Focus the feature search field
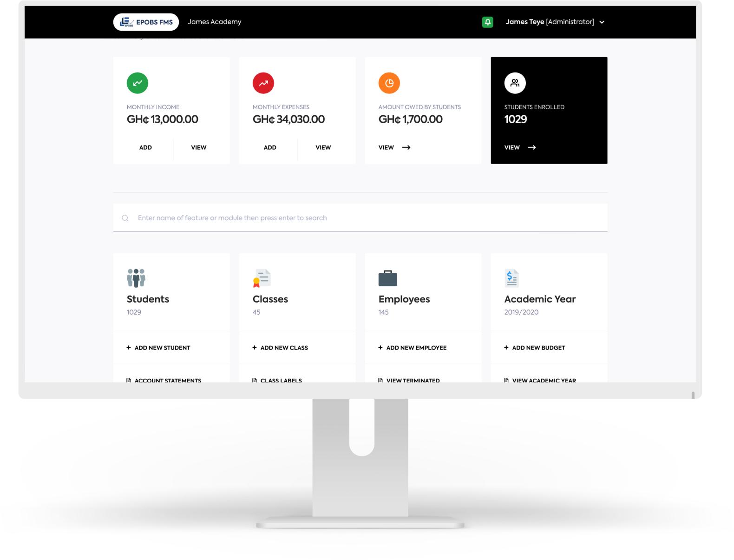734x560 pixels. click(362, 218)
